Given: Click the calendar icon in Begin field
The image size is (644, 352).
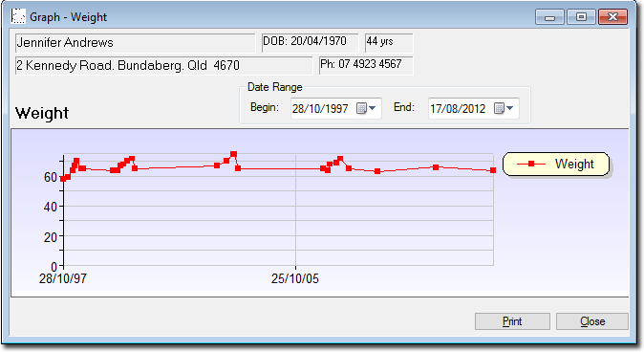Looking at the screenshot, I should (361, 108).
